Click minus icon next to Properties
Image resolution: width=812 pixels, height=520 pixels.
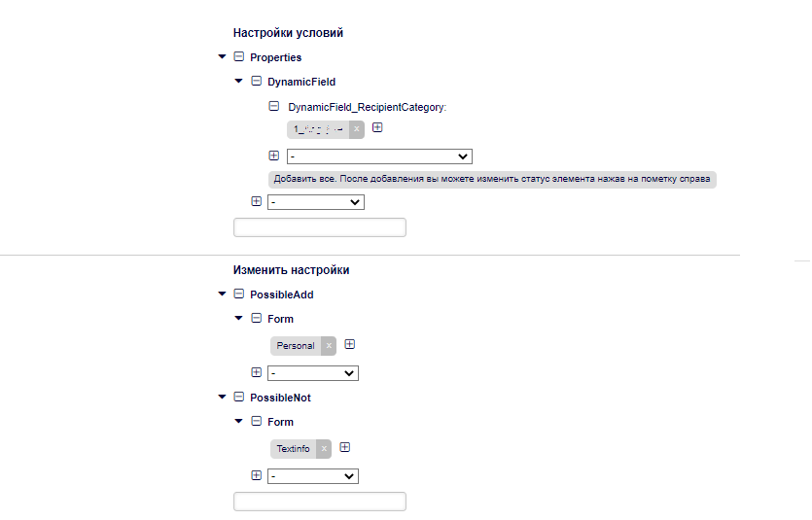[239, 57]
